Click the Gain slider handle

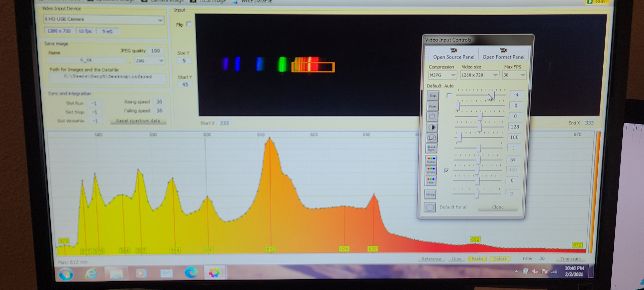[x=458, y=106]
